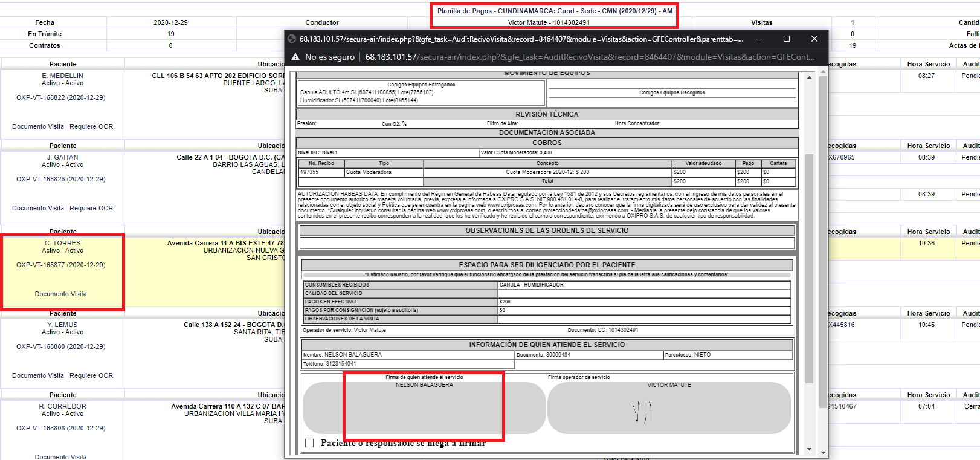
Task: Click 'Documento: 80069484' field
Action: pos(589,355)
